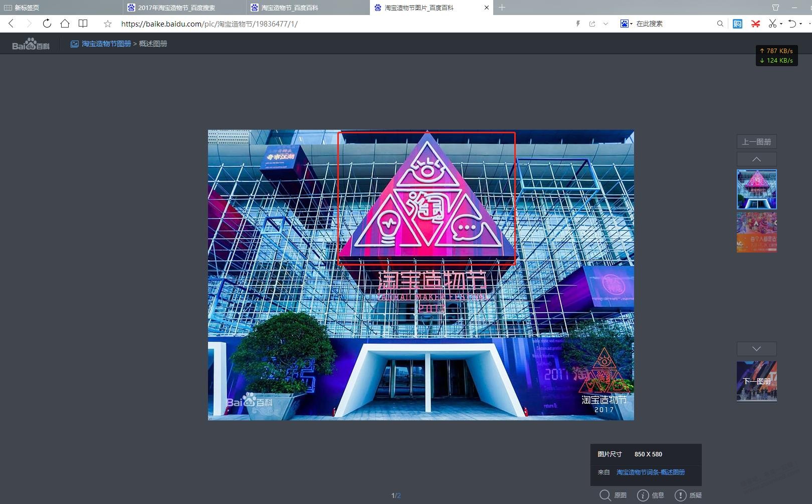Click the exclamation icon beside 质疑

[x=680, y=495]
